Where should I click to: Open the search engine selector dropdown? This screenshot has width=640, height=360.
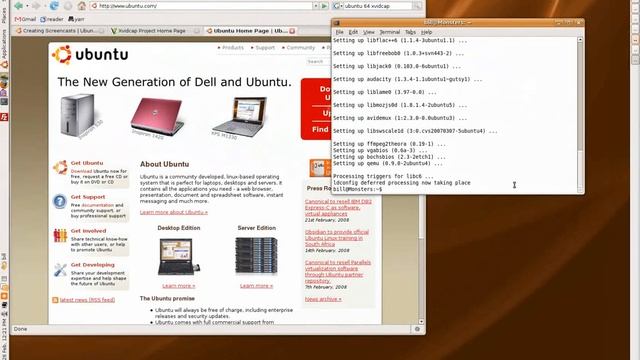[x=338, y=6]
